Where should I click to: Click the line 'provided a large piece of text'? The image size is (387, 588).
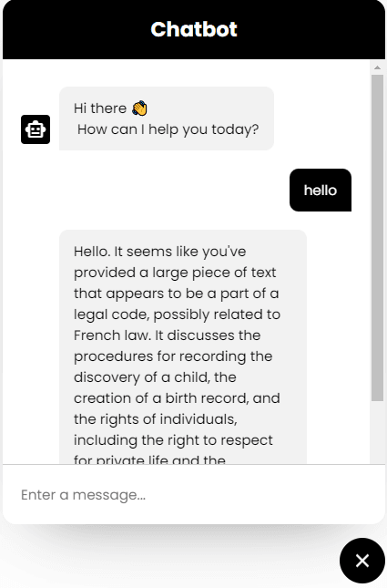pyautogui.click(x=175, y=273)
